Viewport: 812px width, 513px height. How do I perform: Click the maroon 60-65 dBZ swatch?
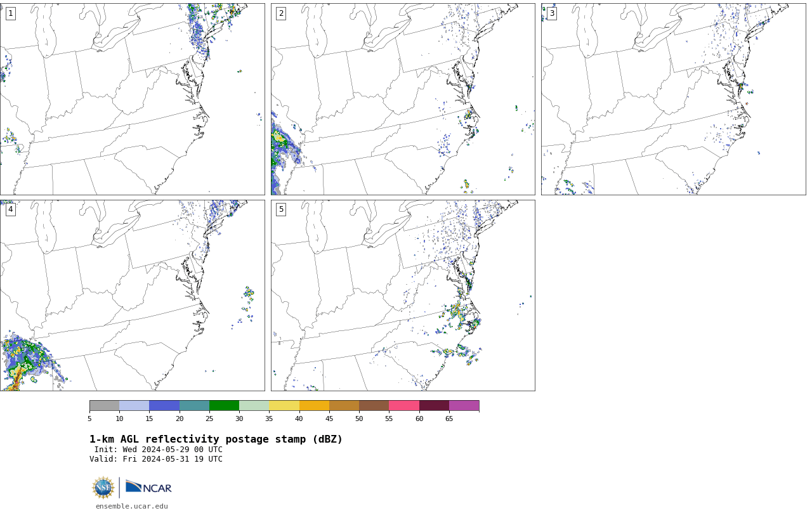tap(434, 406)
